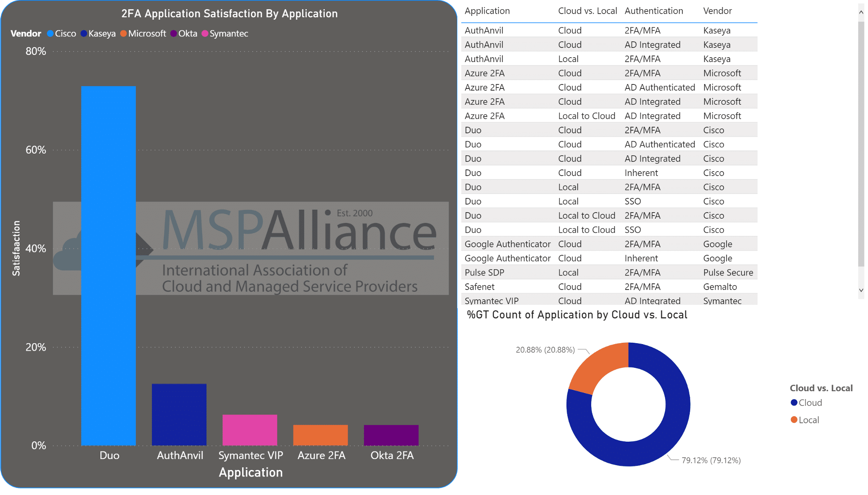Sort the table by the Vendor column
Image resolution: width=868 pixels, height=495 pixels.
(717, 11)
